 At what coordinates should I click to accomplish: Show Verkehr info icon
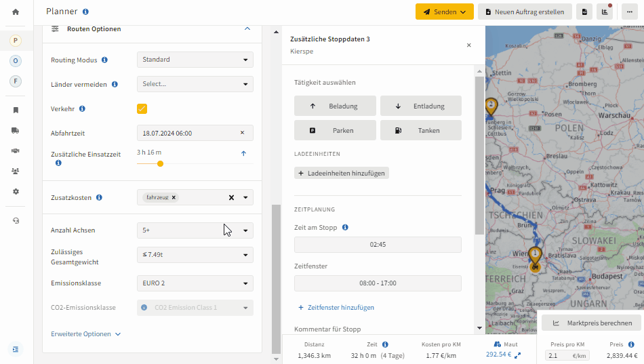(x=82, y=109)
